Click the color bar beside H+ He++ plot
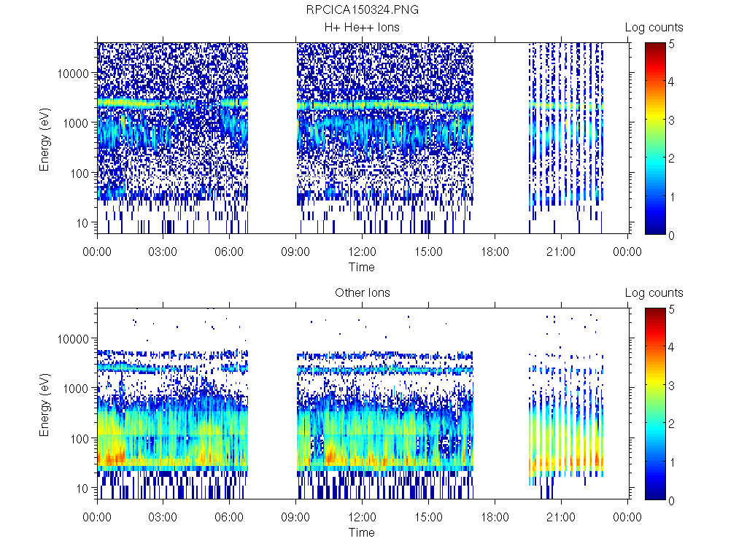 tap(654, 139)
